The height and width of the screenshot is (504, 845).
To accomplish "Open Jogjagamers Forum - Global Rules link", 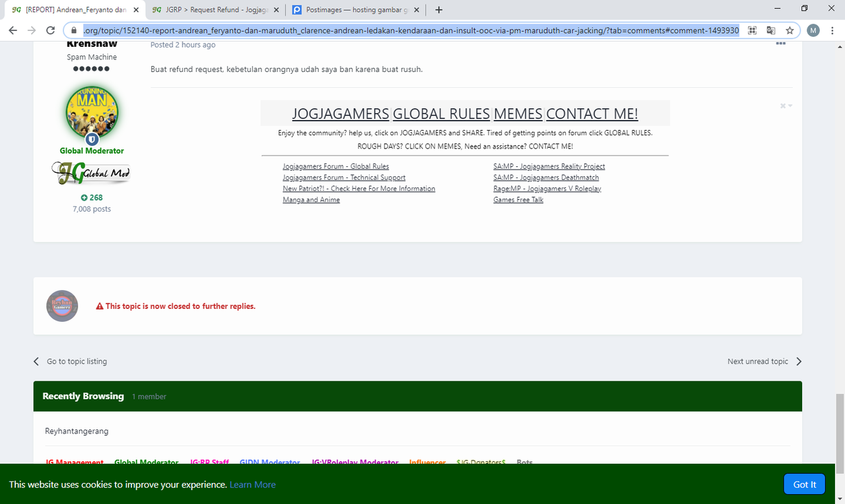I will [x=336, y=166].
